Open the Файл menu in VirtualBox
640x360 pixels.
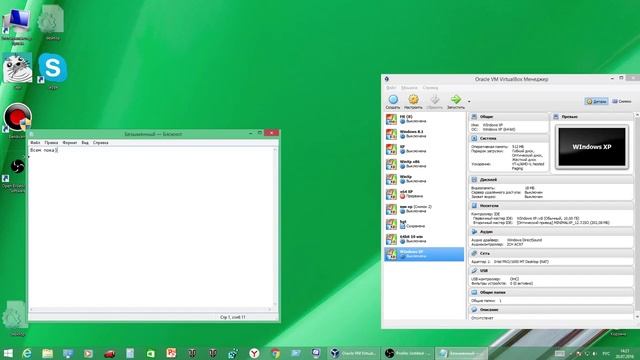pyautogui.click(x=391, y=88)
